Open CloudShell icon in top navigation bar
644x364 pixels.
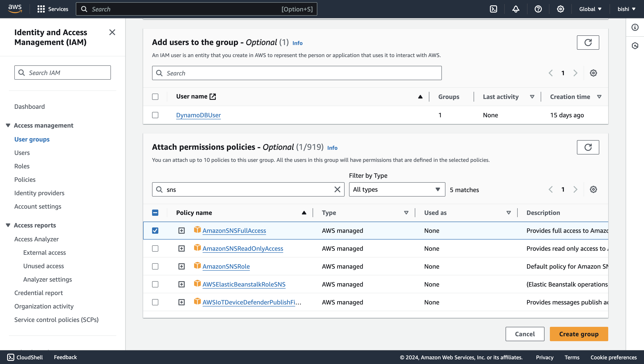493,9
